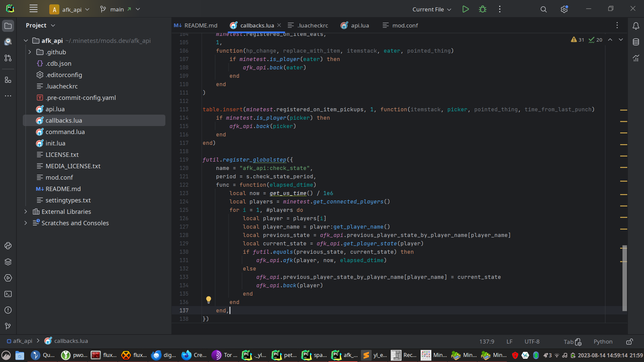This screenshot has width=644, height=362.
Task: Run the current file with Run button
Action: coord(465,9)
